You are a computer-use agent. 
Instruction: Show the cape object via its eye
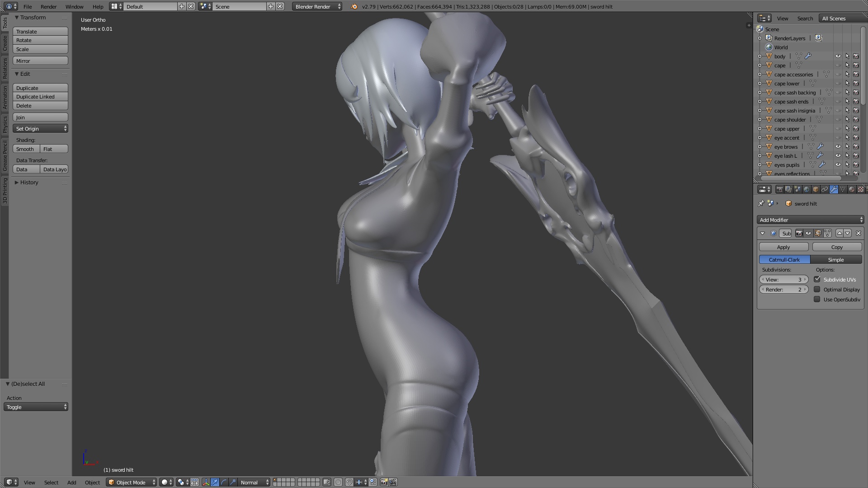pos(838,66)
